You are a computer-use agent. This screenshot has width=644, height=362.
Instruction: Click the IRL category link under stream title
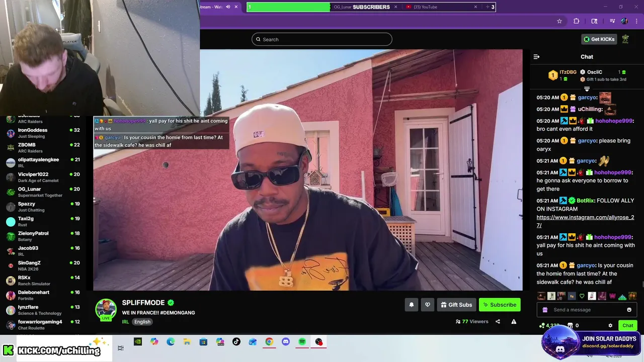pos(126,322)
